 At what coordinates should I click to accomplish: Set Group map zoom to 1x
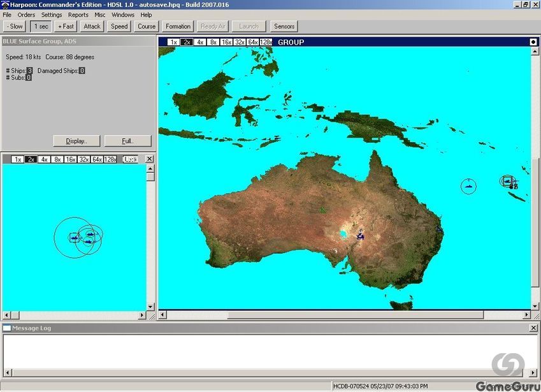tap(173, 42)
